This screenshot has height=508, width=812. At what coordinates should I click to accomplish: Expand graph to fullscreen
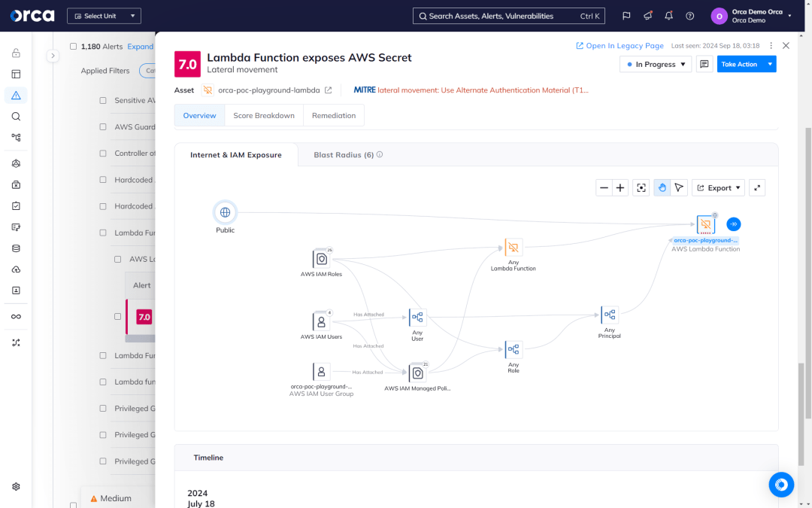[x=757, y=187]
